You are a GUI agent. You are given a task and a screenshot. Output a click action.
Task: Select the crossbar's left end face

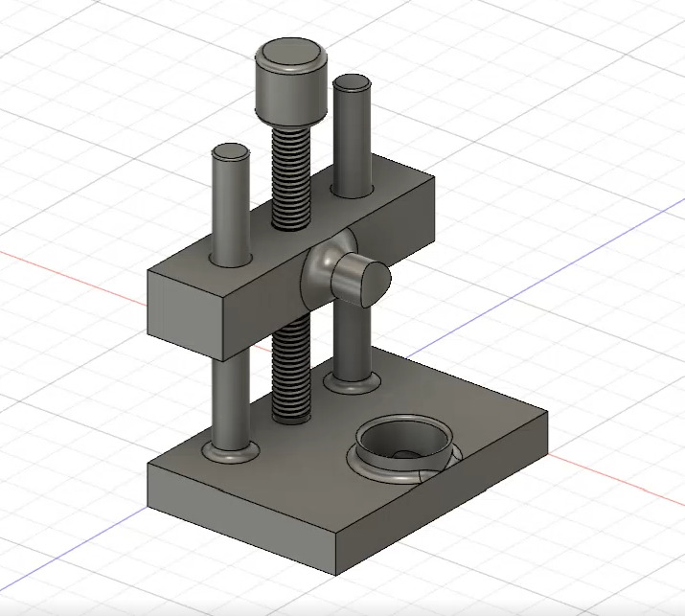(x=186, y=314)
